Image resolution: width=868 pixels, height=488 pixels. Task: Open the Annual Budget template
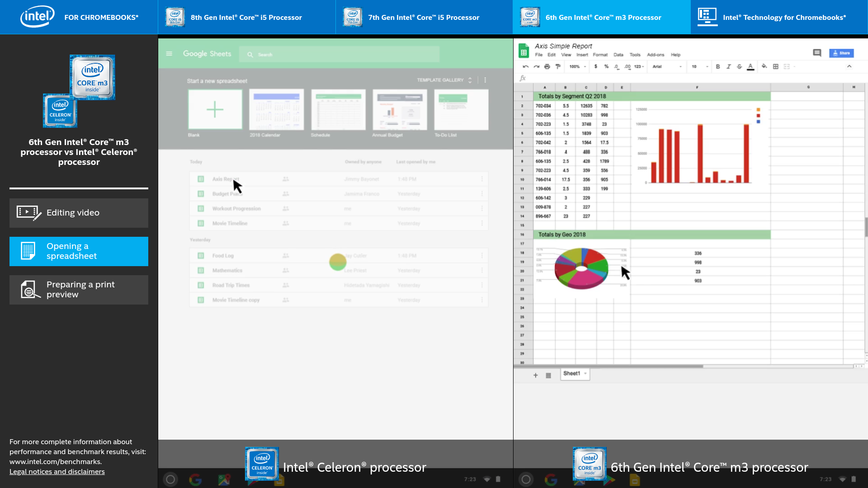(400, 109)
